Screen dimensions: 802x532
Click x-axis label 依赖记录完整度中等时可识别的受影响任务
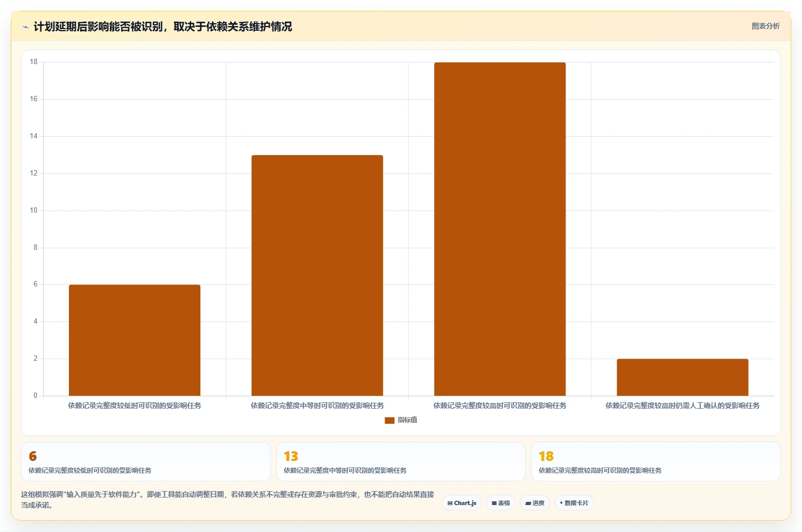coord(317,405)
